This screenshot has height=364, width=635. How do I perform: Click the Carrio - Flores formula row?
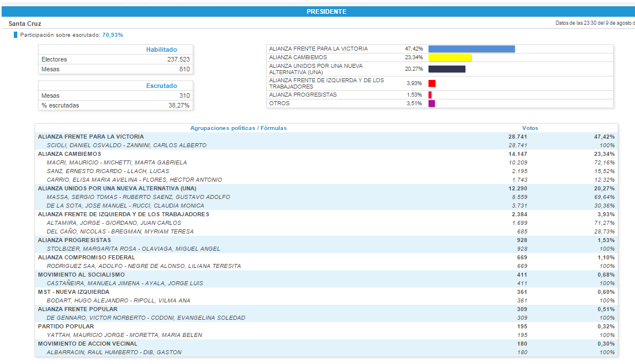point(326,180)
